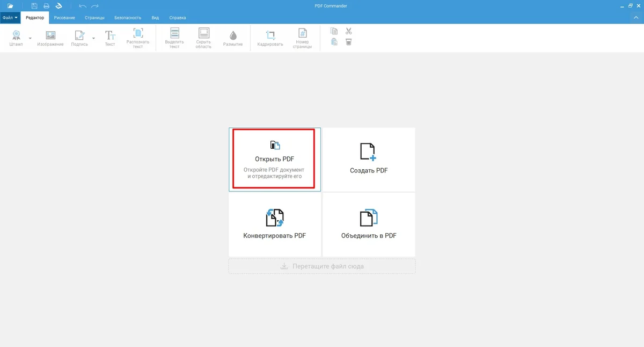Switch to the Безопасность tab
Image resolution: width=644 pixels, height=347 pixels.
(x=128, y=18)
